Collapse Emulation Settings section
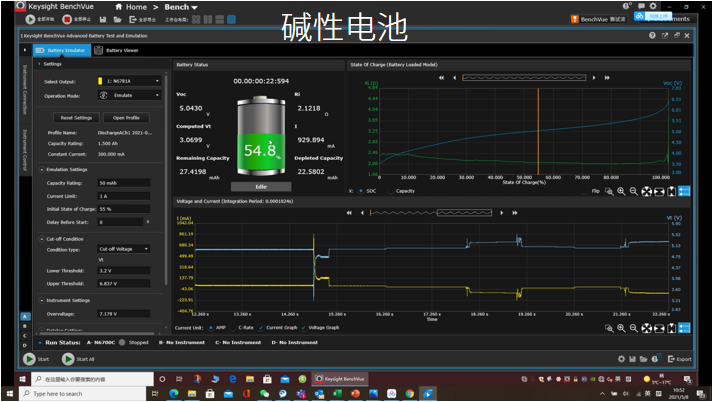The width and height of the screenshot is (713, 402). [x=41, y=170]
